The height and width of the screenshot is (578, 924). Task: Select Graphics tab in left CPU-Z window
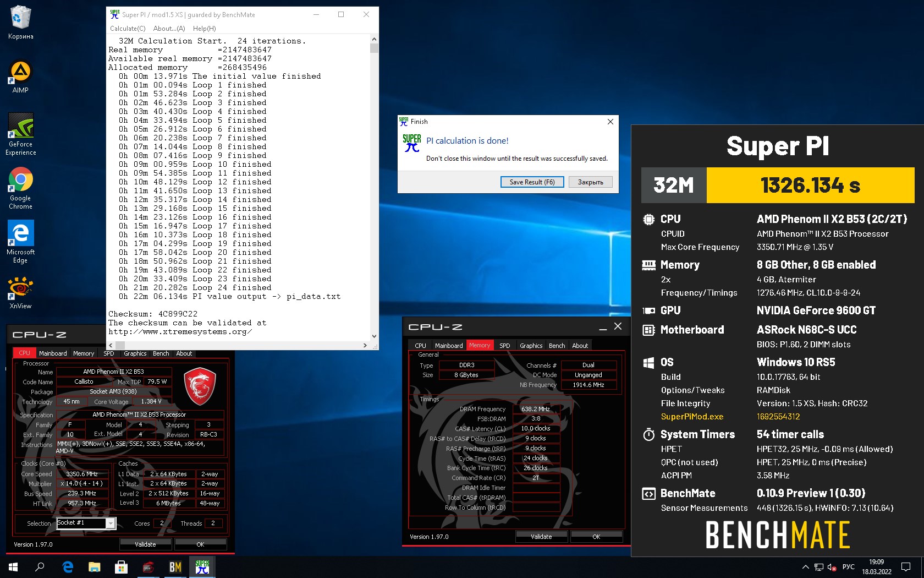coord(135,353)
